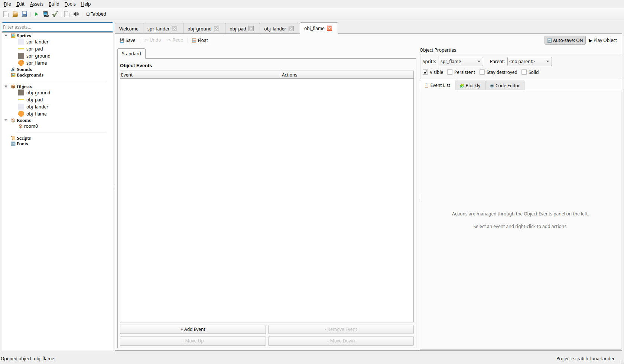Close the obj_pad tab
This screenshot has width=624, height=364.
coord(251,29)
